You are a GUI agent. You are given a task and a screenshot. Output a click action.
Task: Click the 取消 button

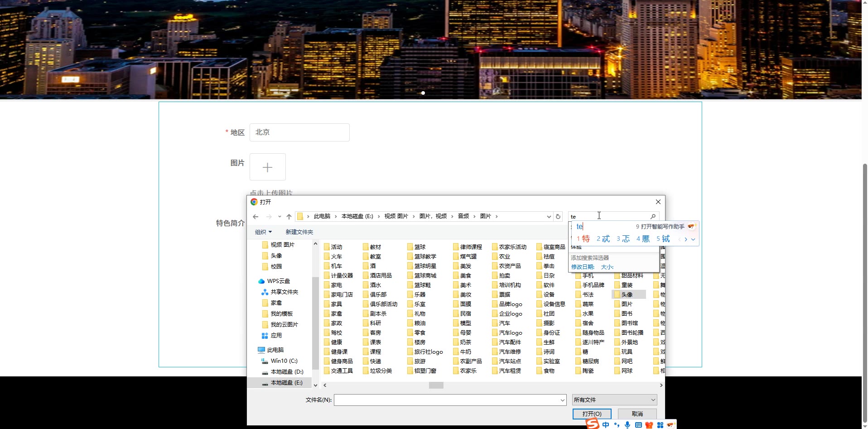[637, 414]
